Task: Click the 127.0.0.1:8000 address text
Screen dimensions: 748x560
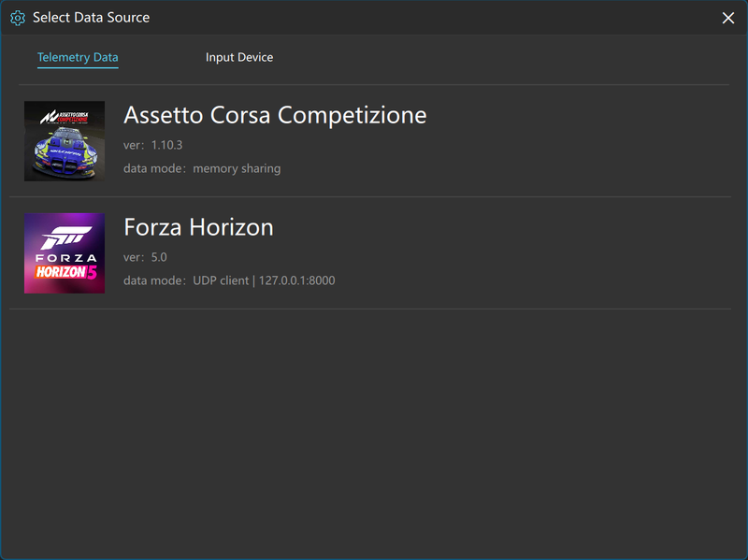Action: (x=296, y=280)
